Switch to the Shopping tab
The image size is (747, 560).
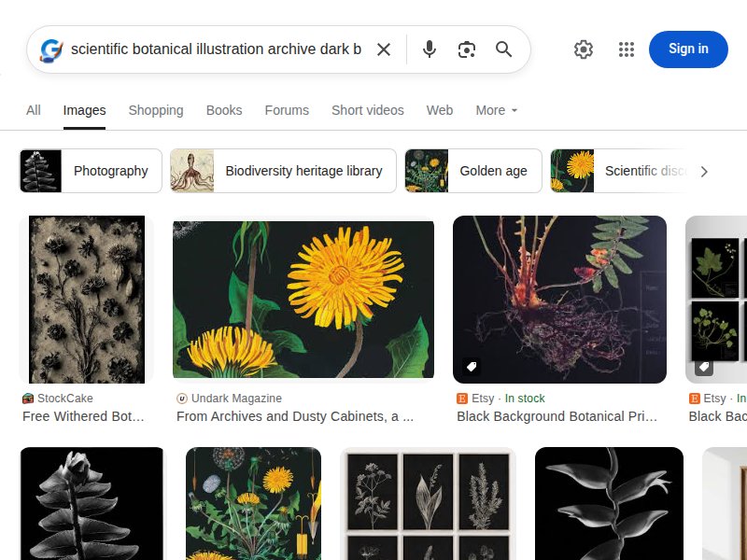[156, 110]
